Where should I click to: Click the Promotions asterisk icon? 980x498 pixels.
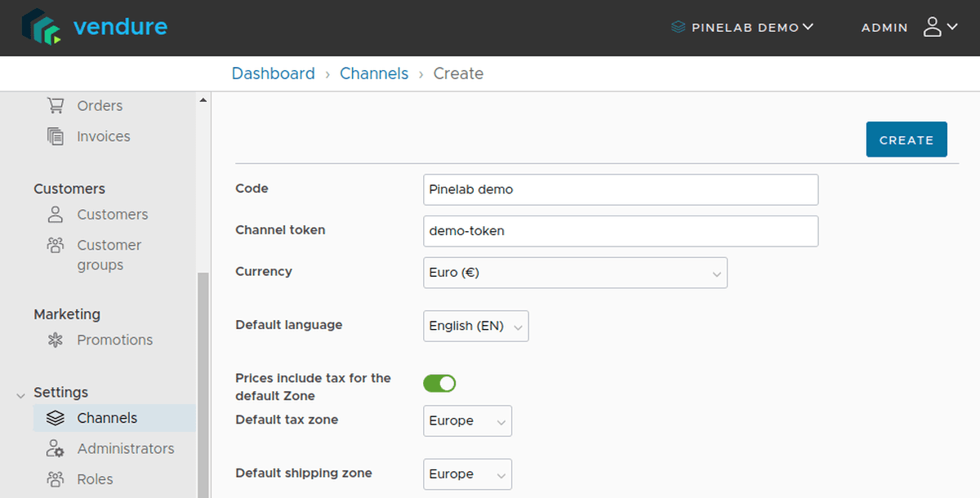point(56,340)
